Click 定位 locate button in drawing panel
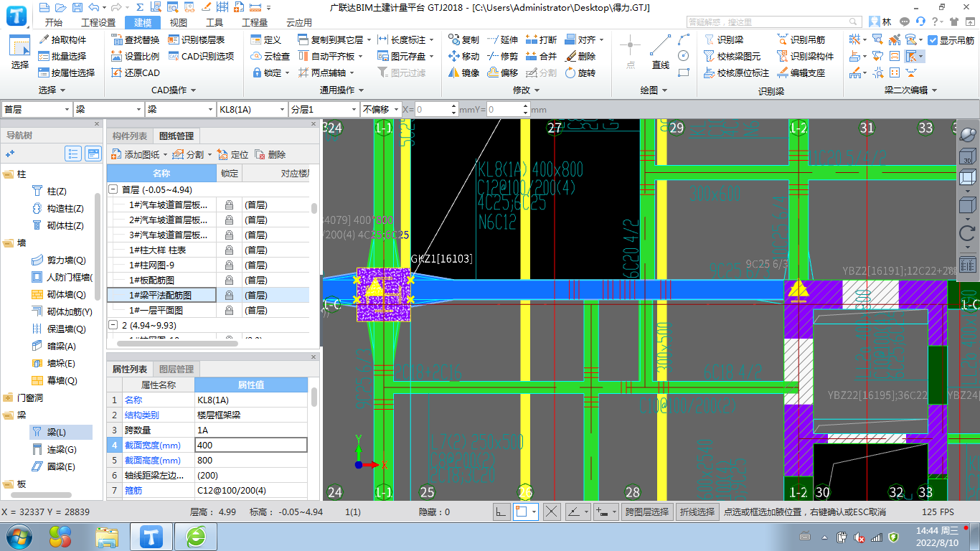Image resolution: width=980 pixels, height=551 pixels. point(233,154)
